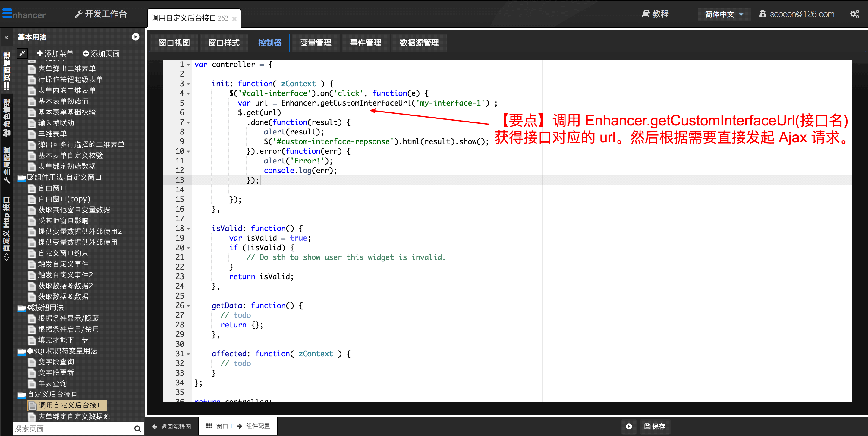Open 表单绑定自定义数据源 page in tree
Screen dimensions: 868x436
(x=74, y=416)
